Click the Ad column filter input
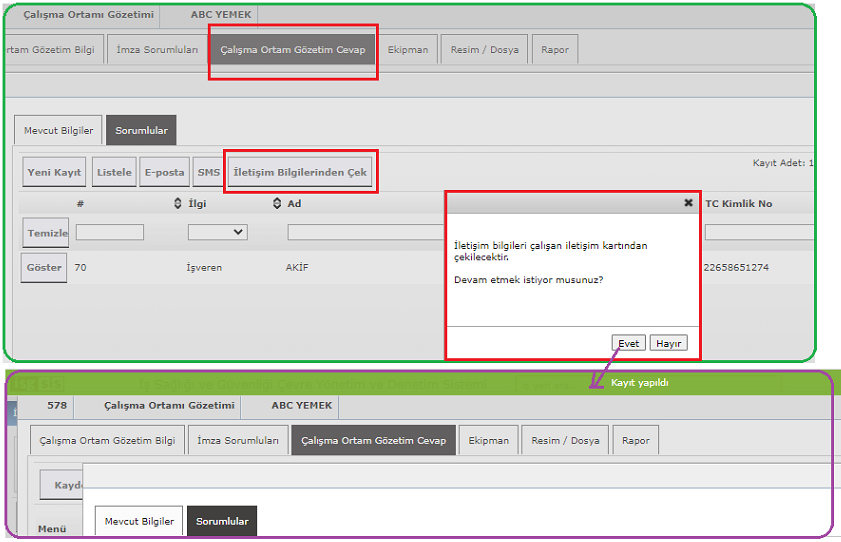841x542 pixels. [365, 232]
